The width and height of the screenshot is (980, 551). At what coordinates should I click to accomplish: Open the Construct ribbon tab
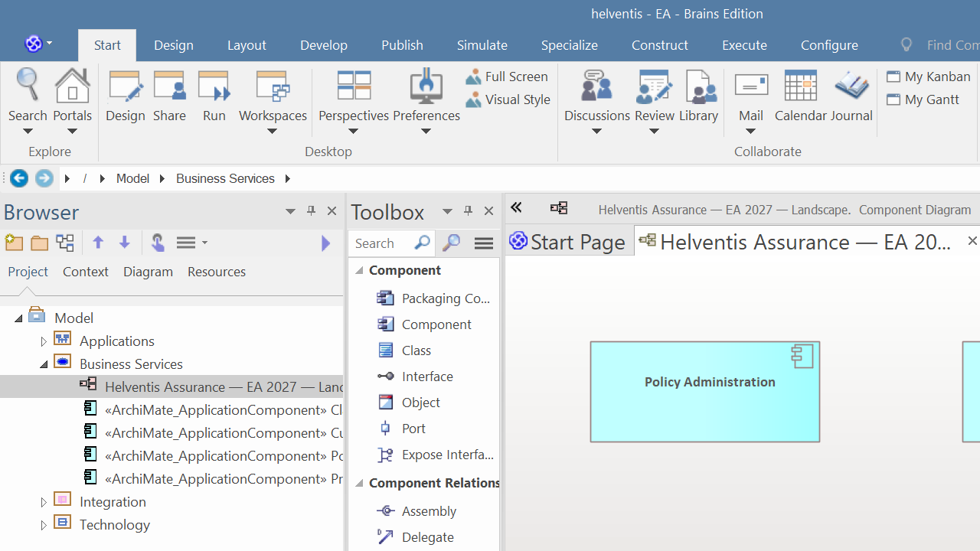(x=660, y=45)
